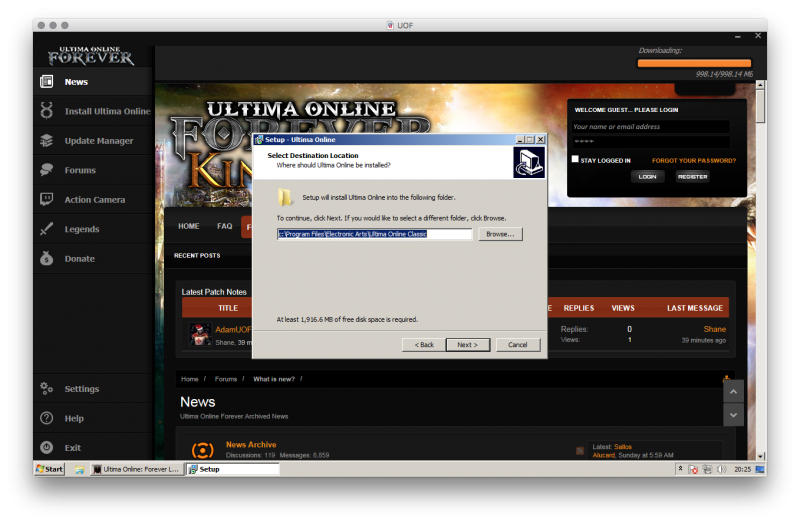
Task: Click the Forums breadcrumb link
Action: click(x=226, y=379)
